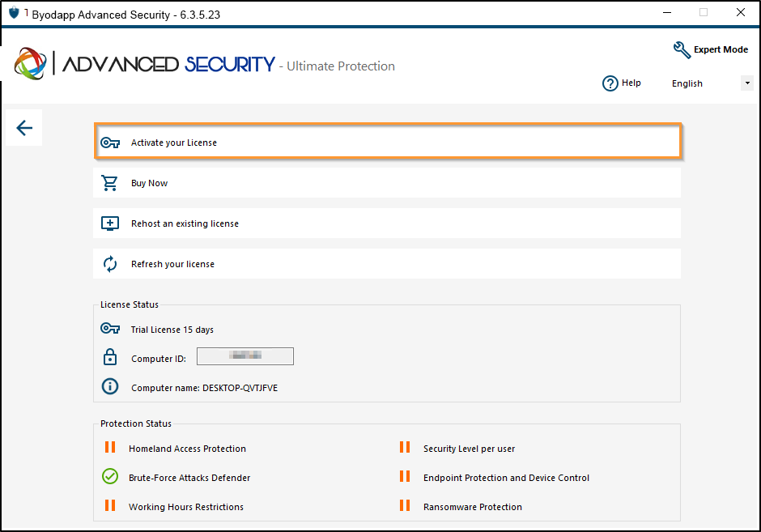Click the pause icon for Homeland Access Protection

(110, 447)
